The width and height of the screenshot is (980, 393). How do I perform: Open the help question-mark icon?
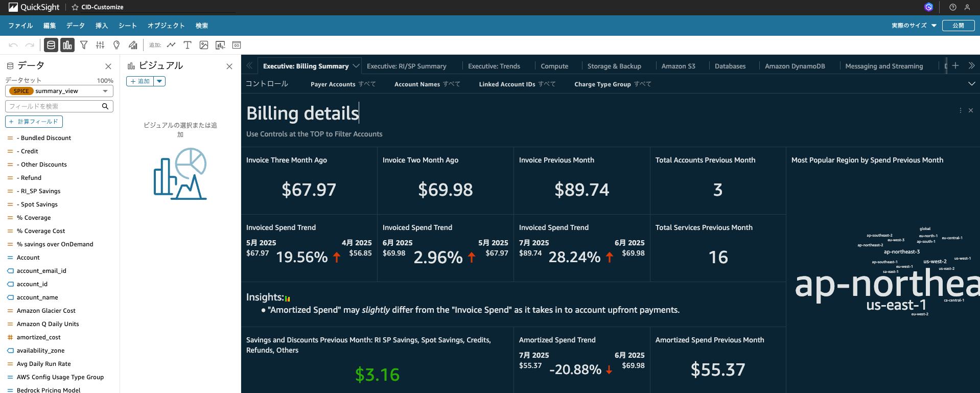(953, 7)
